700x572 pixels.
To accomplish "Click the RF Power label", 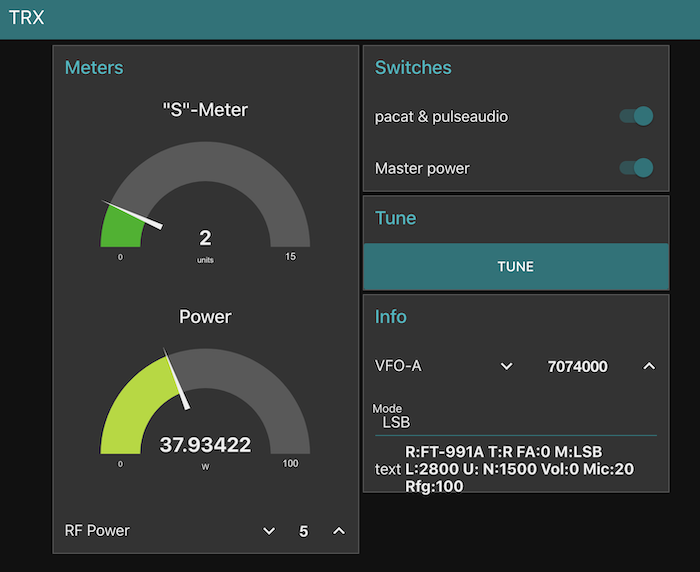I will pyautogui.click(x=97, y=531).
